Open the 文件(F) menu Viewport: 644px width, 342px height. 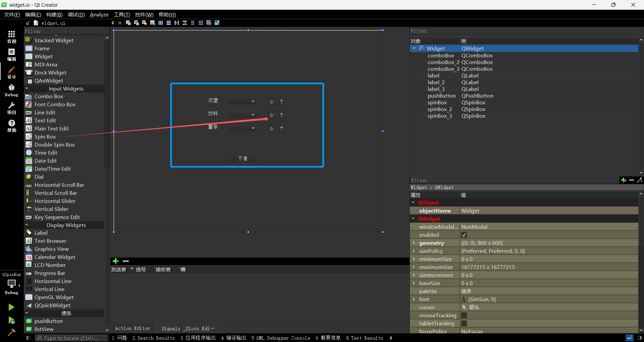[12, 14]
